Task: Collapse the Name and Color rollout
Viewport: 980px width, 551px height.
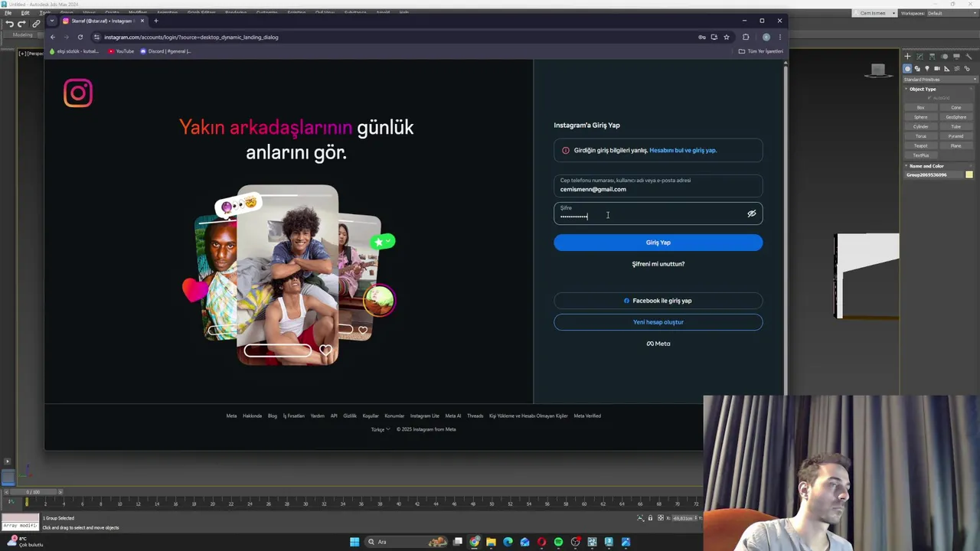Action: tap(926, 166)
